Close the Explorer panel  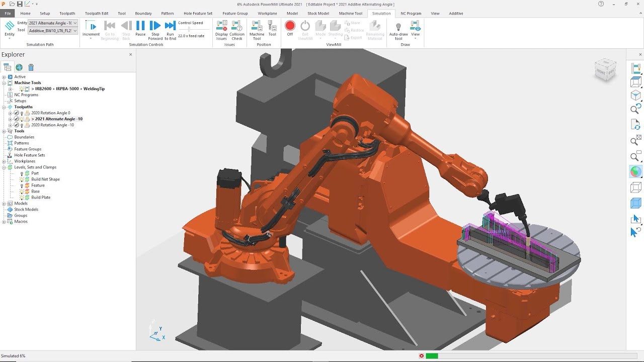click(x=131, y=54)
